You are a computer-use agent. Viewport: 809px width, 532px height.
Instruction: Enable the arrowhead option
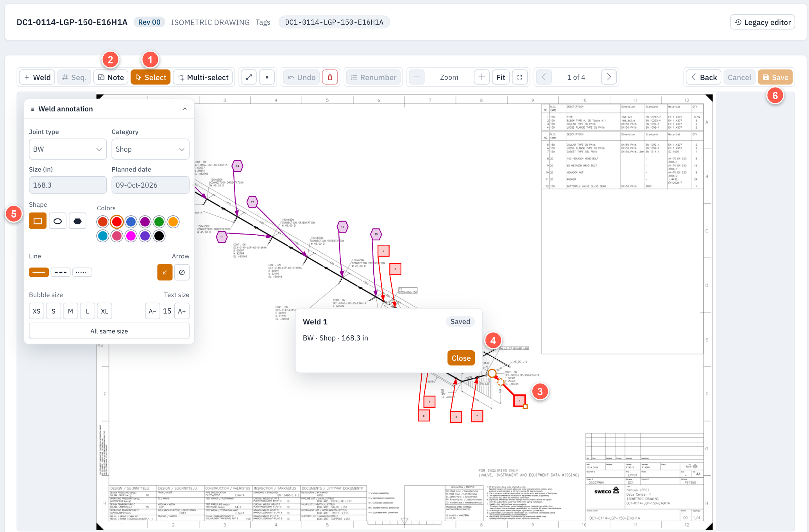pyautogui.click(x=165, y=272)
